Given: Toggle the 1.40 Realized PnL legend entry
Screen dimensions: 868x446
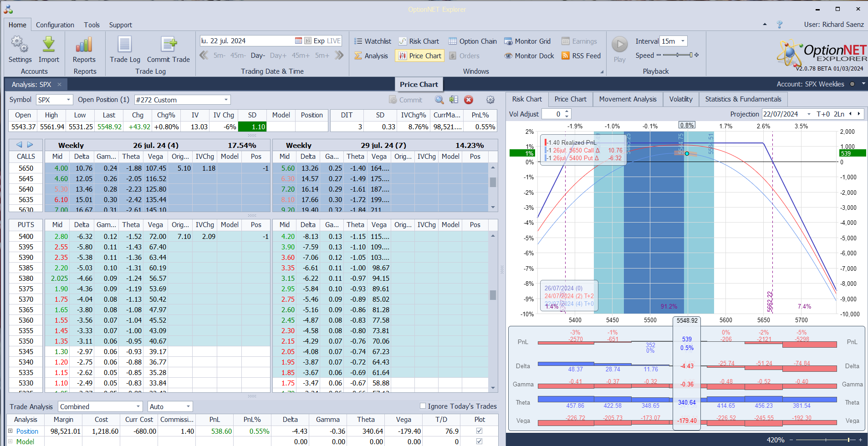Looking at the screenshot, I should tap(570, 142).
